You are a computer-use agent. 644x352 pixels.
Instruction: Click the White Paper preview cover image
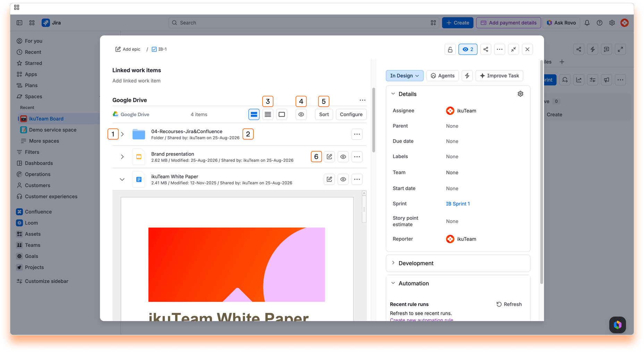[x=237, y=265]
